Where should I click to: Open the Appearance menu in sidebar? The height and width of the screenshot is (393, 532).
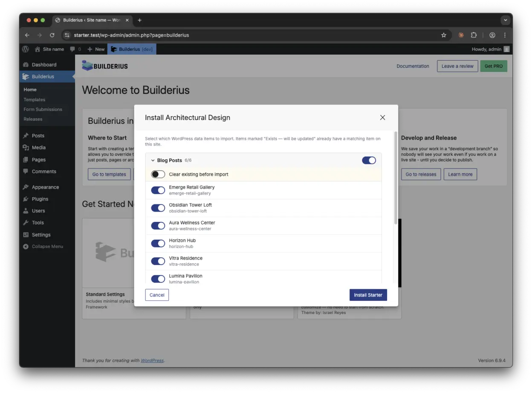click(45, 187)
